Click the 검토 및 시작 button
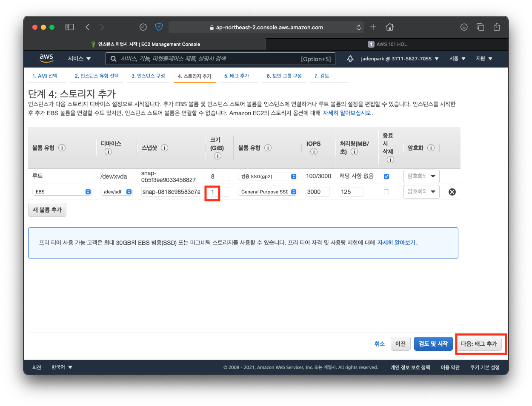The height and width of the screenshot is (406, 532). click(433, 344)
